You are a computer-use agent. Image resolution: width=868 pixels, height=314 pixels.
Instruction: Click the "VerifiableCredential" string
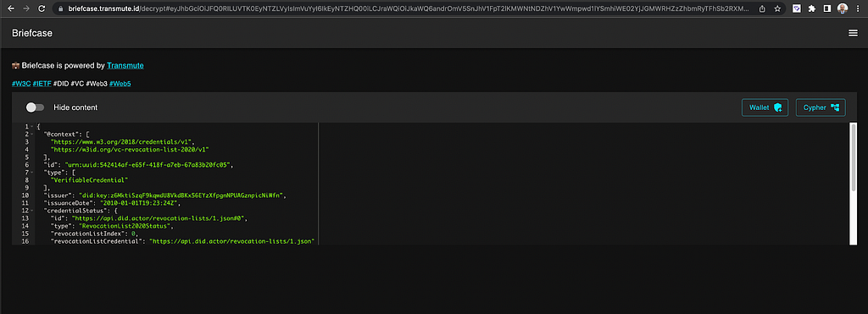pos(89,180)
